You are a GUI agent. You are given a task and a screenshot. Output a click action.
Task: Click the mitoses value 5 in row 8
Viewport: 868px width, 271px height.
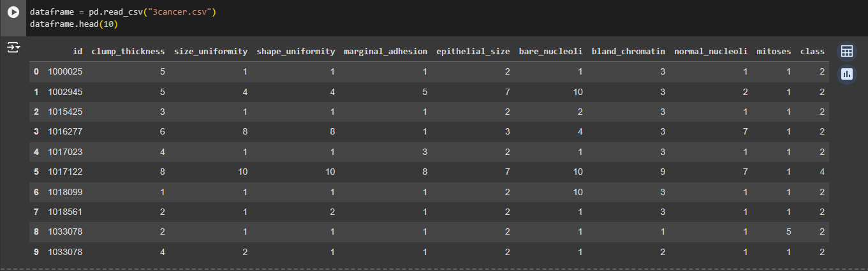coord(788,231)
